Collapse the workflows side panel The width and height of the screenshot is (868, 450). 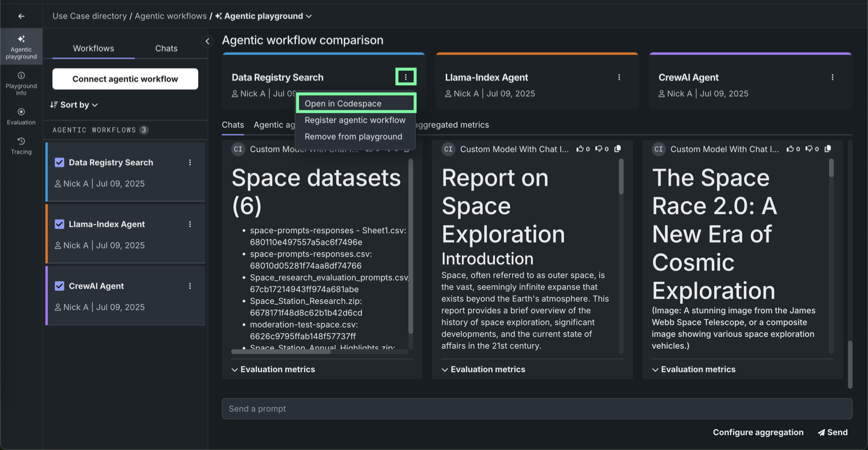[207, 41]
